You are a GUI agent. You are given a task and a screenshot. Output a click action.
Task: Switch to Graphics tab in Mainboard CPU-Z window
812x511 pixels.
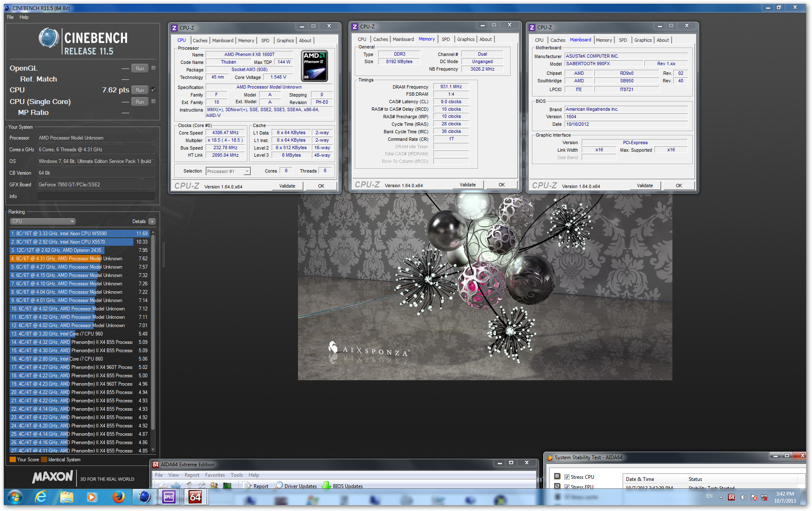pos(643,40)
